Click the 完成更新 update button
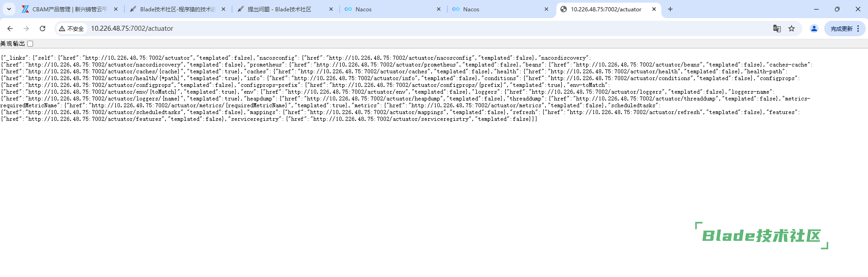Image resolution: width=868 pixels, height=277 pixels. point(841,29)
